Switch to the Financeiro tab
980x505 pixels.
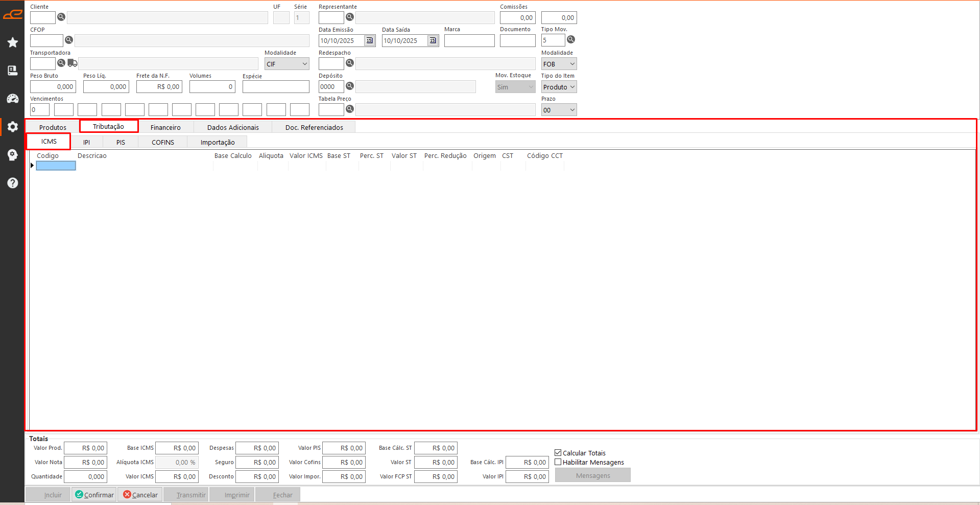tap(165, 127)
